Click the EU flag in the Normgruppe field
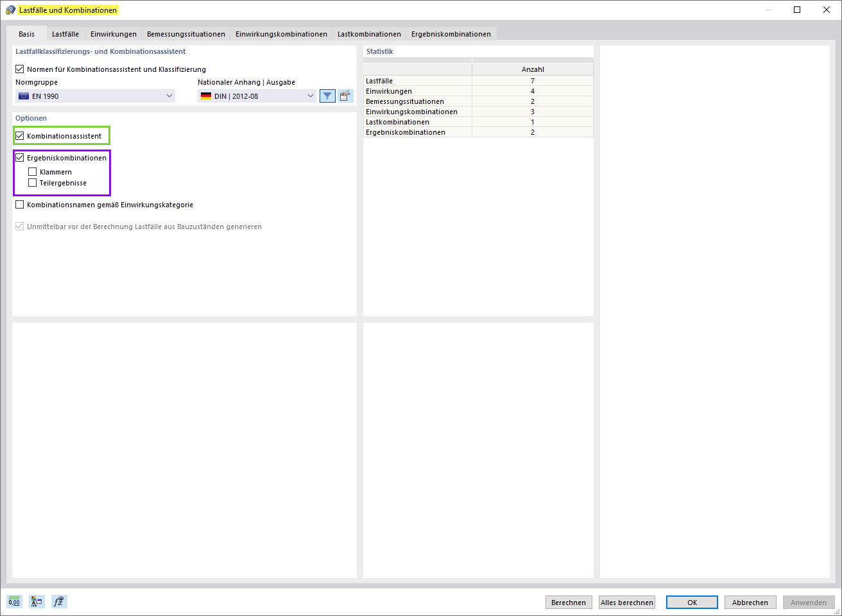 point(24,95)
